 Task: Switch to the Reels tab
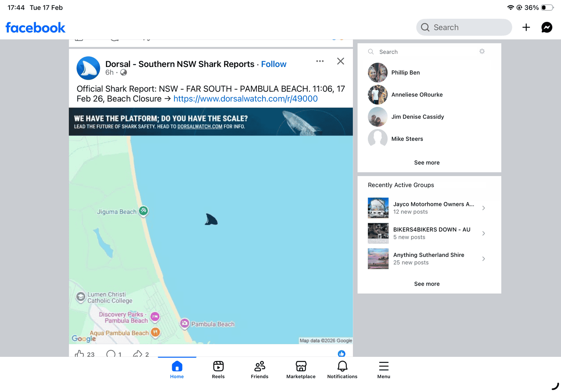218,369
